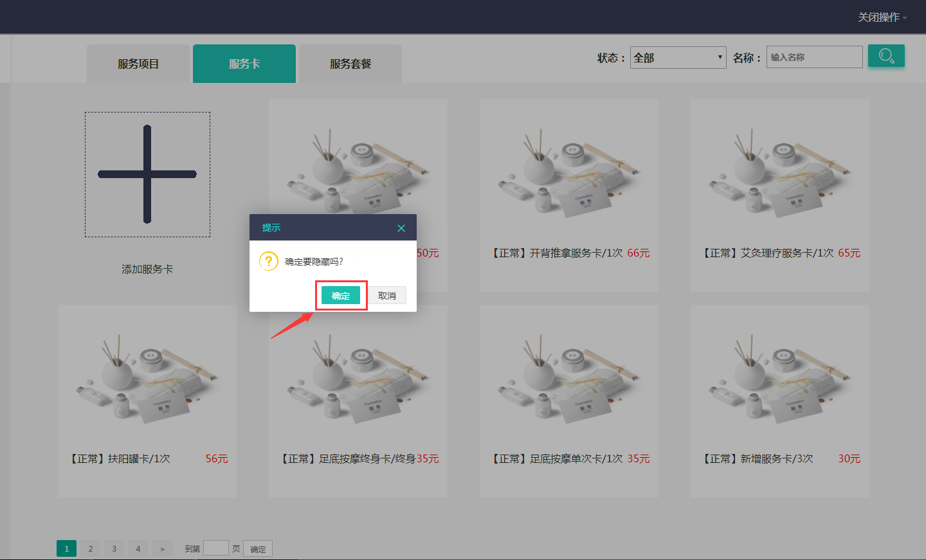Open 新增服务卡/3次 card image
926x560 pixels.
(780, 378)
